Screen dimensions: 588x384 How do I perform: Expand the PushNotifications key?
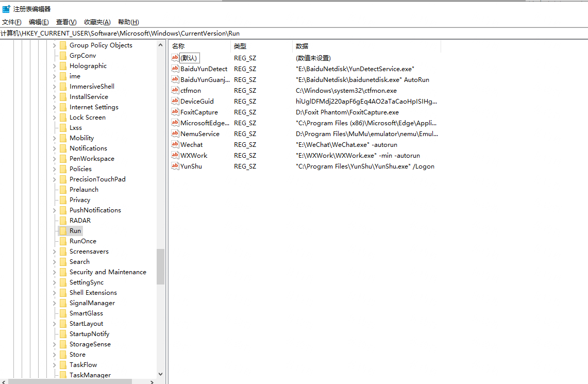click(55, 210)
